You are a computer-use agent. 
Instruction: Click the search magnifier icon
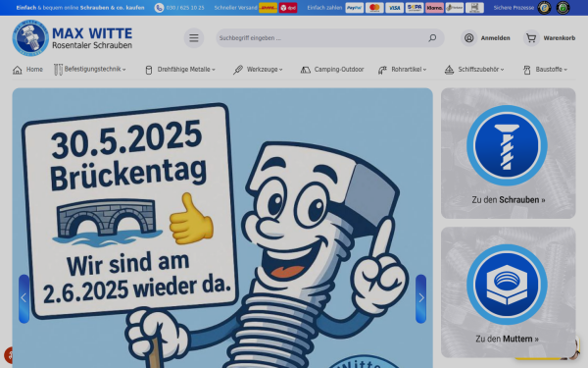tap(432, 38)
